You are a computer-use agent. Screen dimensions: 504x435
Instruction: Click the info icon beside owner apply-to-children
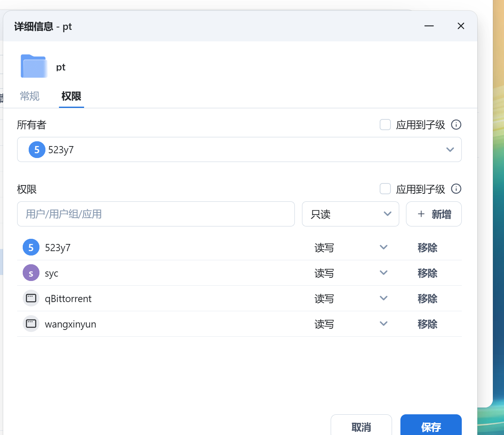point(456,125)
